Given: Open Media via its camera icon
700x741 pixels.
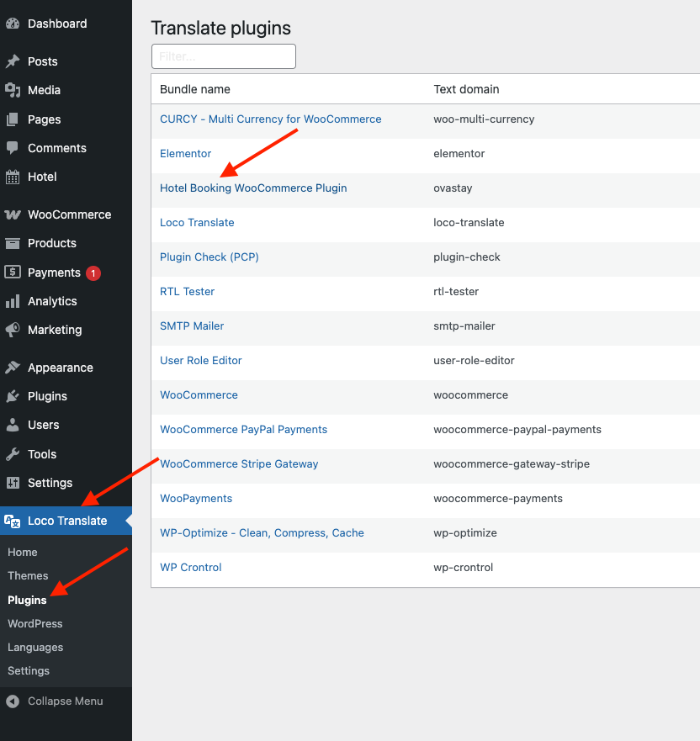Looking at the screenshot, I should click(13, 90).
